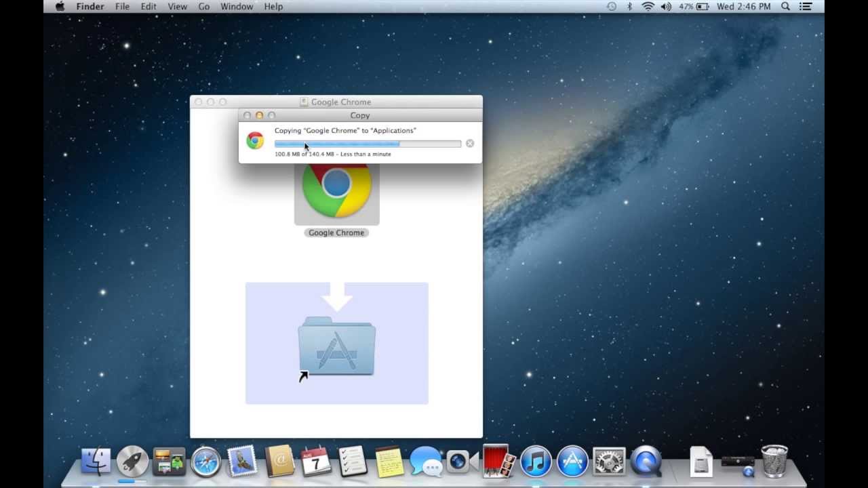The image size is (868, 488).
Task: Click the Chrome copy progress bar
Action: (367, 143)
